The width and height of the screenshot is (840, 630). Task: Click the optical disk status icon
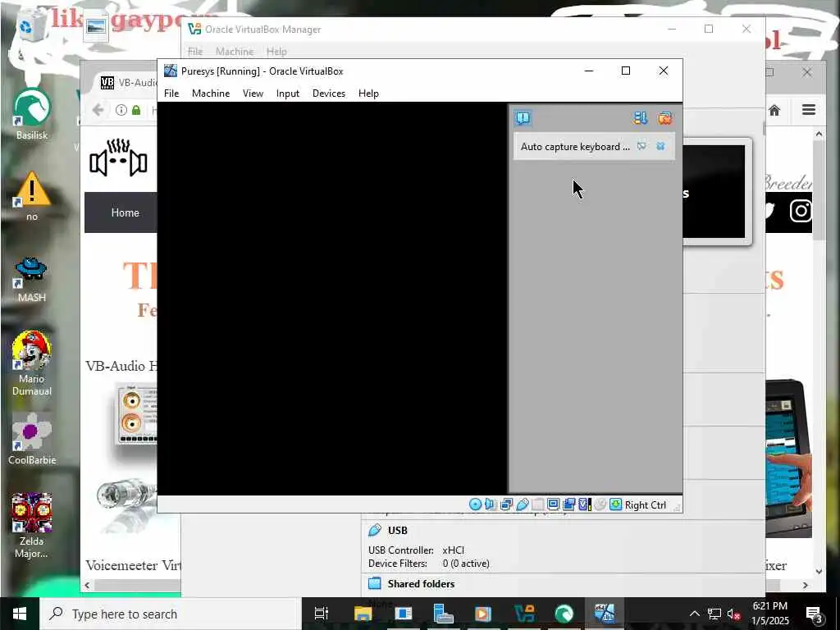point(475,504)
